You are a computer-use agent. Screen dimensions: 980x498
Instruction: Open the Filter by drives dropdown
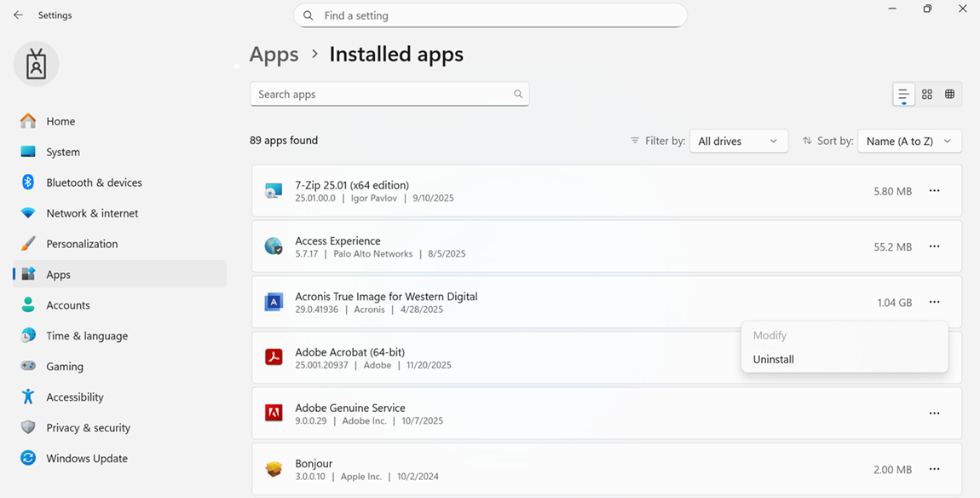click(737, 142)
